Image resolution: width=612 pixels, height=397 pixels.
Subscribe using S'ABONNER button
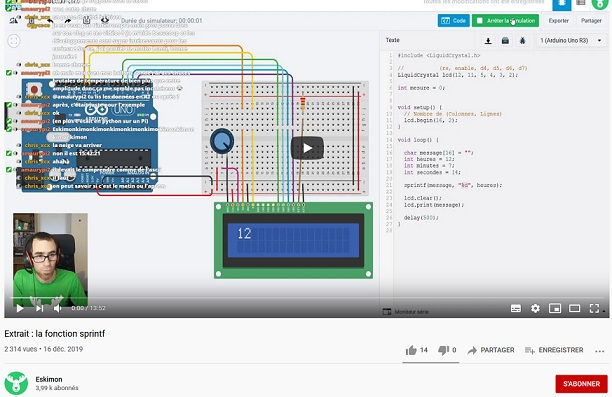(x=581, y=384)
